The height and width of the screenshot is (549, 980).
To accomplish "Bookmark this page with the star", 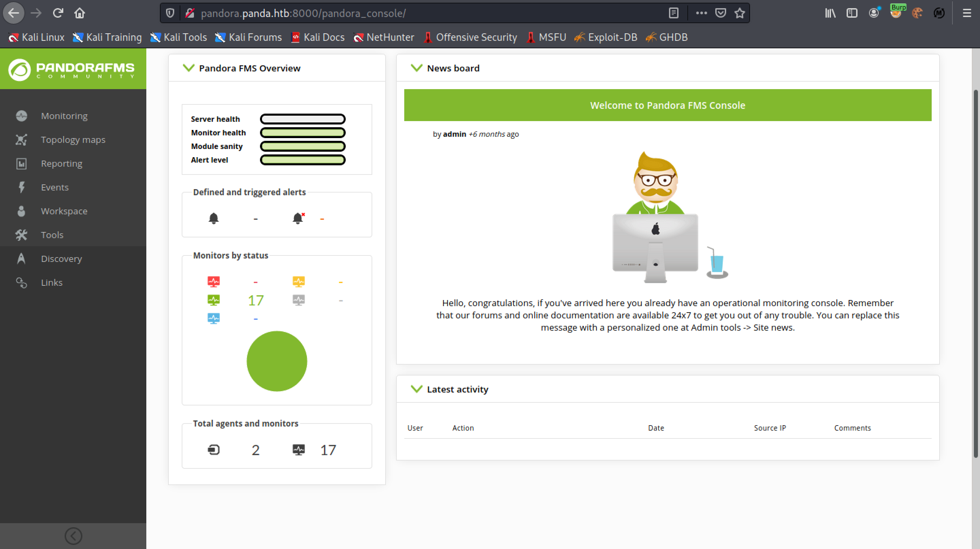I will 739,13.
